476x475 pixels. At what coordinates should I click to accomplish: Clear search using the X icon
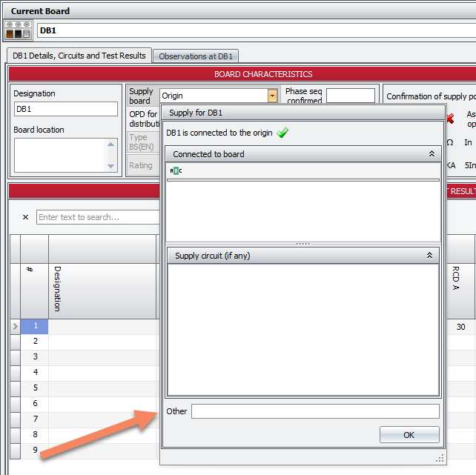tap(25, 217)
